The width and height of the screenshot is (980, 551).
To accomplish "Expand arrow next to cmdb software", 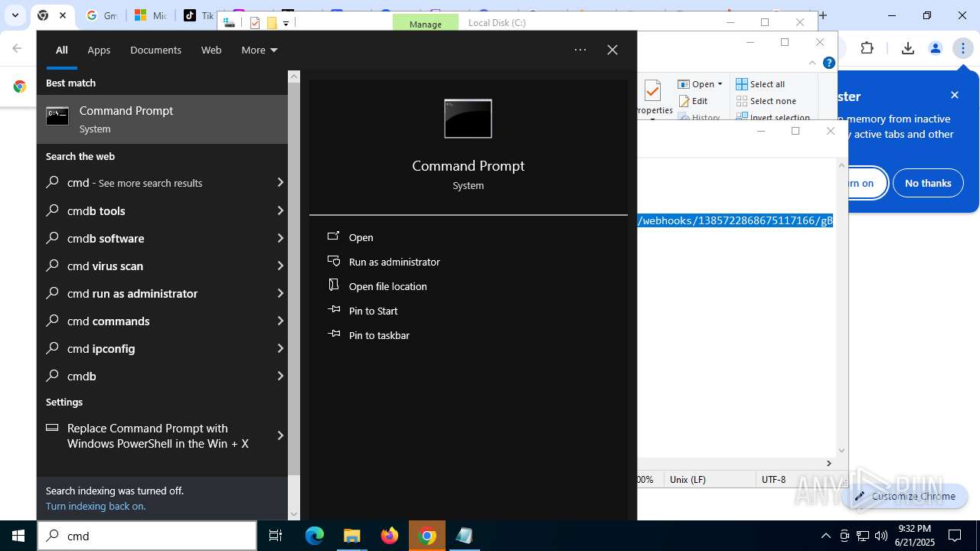I will click(x=280, y=238).
